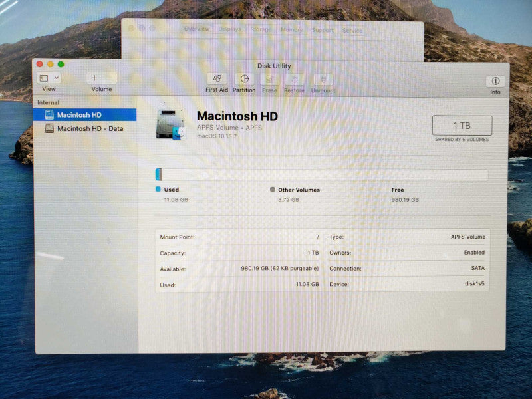Screen dimensions: 532x399
Task: Close the Disk Utility window
Action: (40, 64)
